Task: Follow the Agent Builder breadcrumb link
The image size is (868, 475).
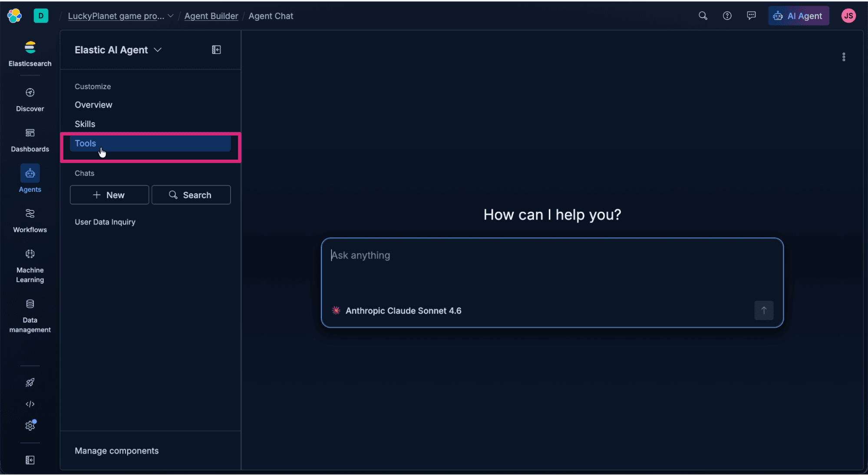Action: pyautogui.click(x=211, y=16)
